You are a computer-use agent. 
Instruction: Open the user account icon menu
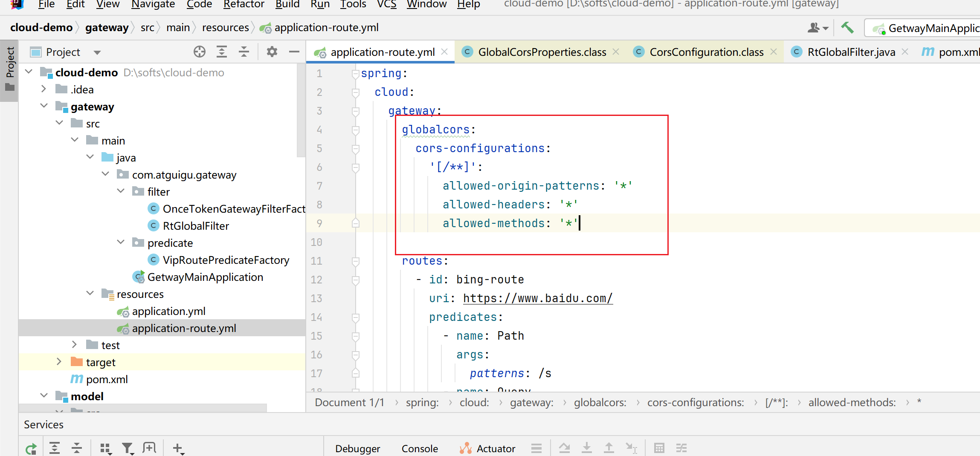[818, 28]
